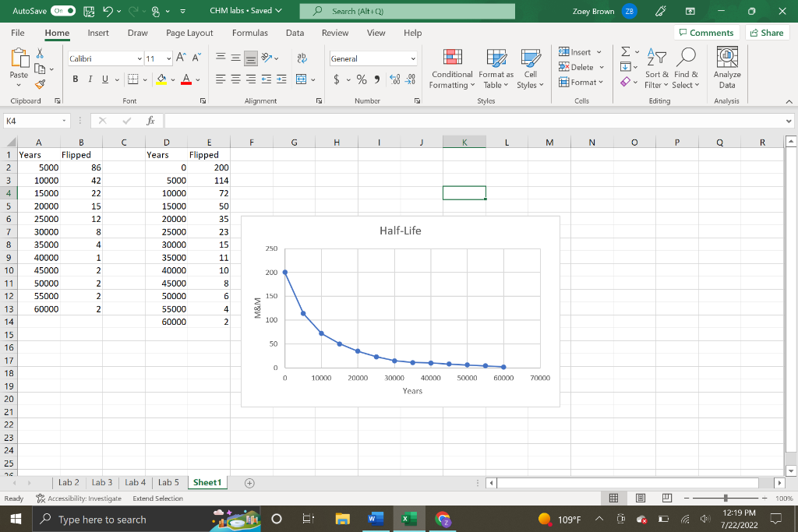Toggle Bold formatting
The width and height of the screenshot is (798, 532).
coord(76,79)
